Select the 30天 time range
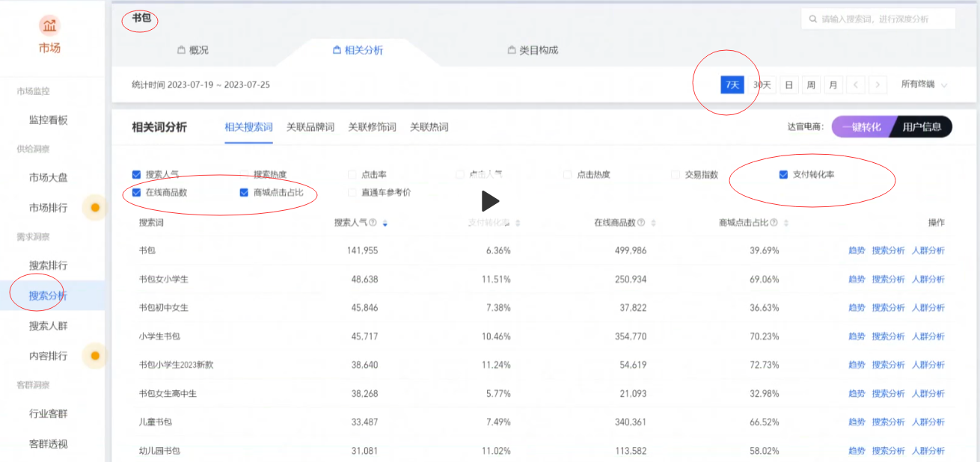This screenshot has width=980, height=462. click(762, 85)
